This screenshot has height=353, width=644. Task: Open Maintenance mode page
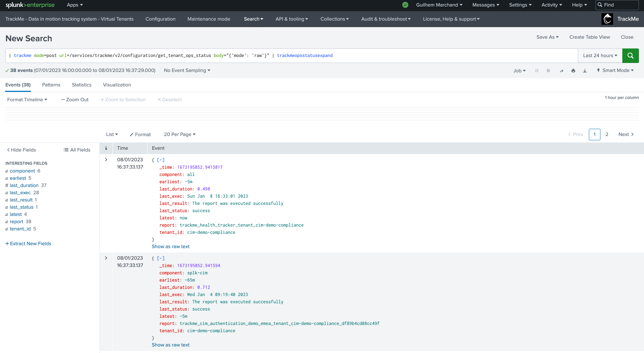click(x=209, y=19)
